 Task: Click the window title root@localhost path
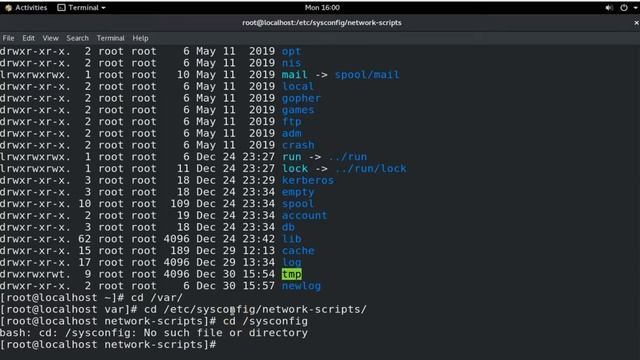pyautogui.click(x=322, y=23)
